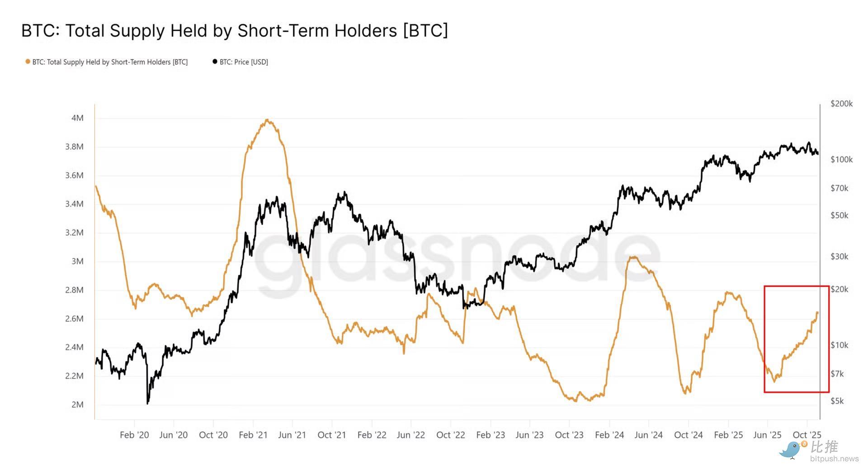Click the black legend dot for BTC Price
This screenshot has height=471, width=868.
(215, 62)
